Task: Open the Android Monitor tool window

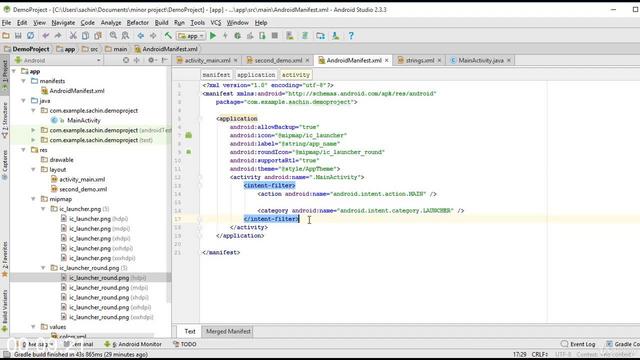Action: (133, 344)
